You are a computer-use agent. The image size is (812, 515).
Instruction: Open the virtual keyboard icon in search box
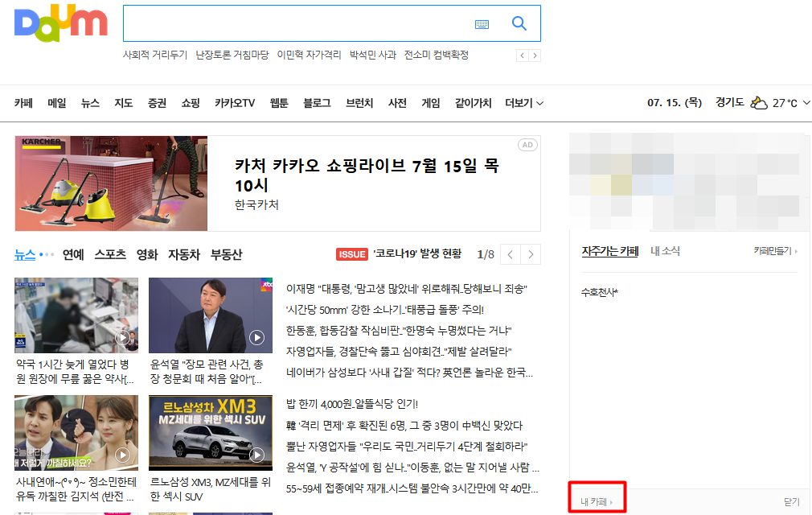pos(482,24)
